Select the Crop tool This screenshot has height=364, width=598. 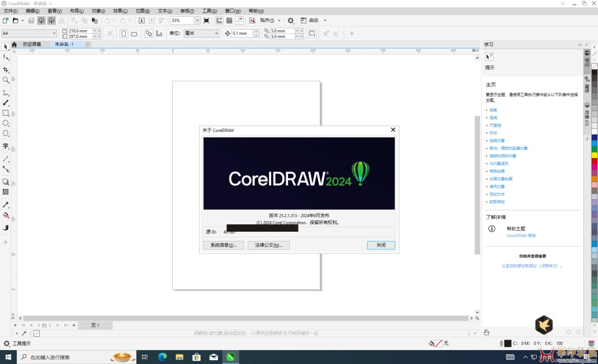[x=6, y=70]
